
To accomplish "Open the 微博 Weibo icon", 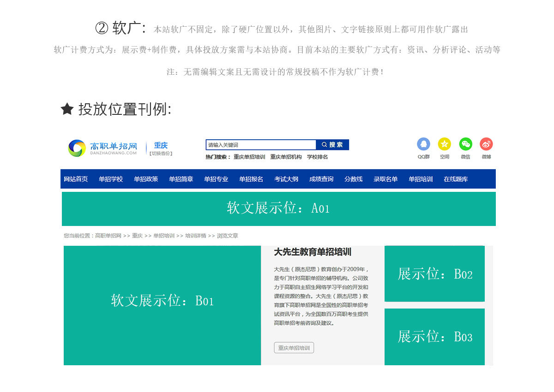I will click(486, 144).
